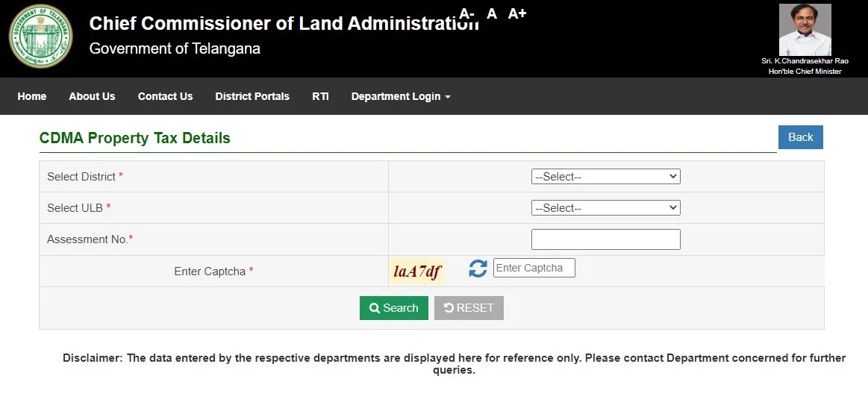Click the captcha refresh icon
The height and width of the screenshot is (405, 868).
(x=478, y=269)
